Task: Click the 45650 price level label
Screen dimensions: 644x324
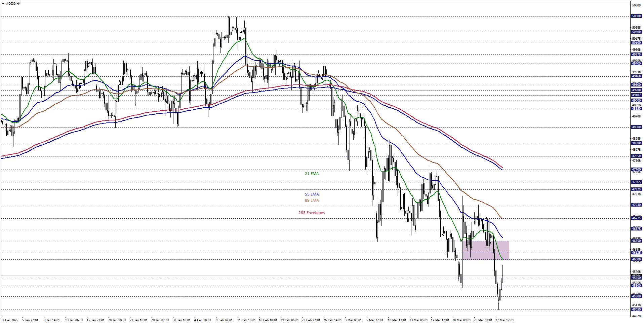Action: 636,278
